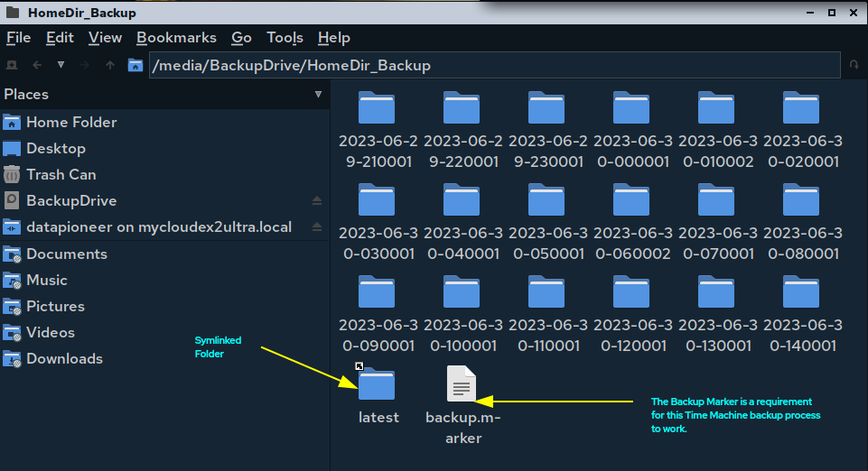Viewport: 868px width, 471px height.
Task: Open the File menu
Action: pos(18,38)
